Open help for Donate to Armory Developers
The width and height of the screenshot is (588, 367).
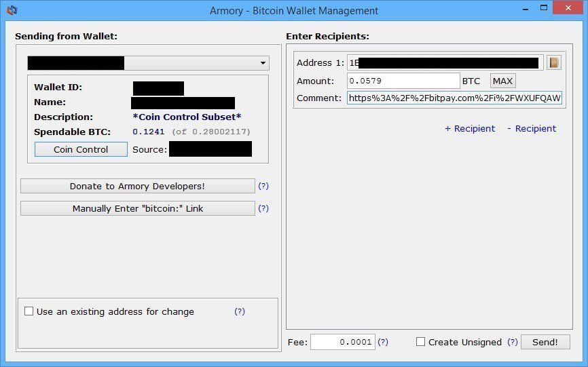click(x=263, y=186)
